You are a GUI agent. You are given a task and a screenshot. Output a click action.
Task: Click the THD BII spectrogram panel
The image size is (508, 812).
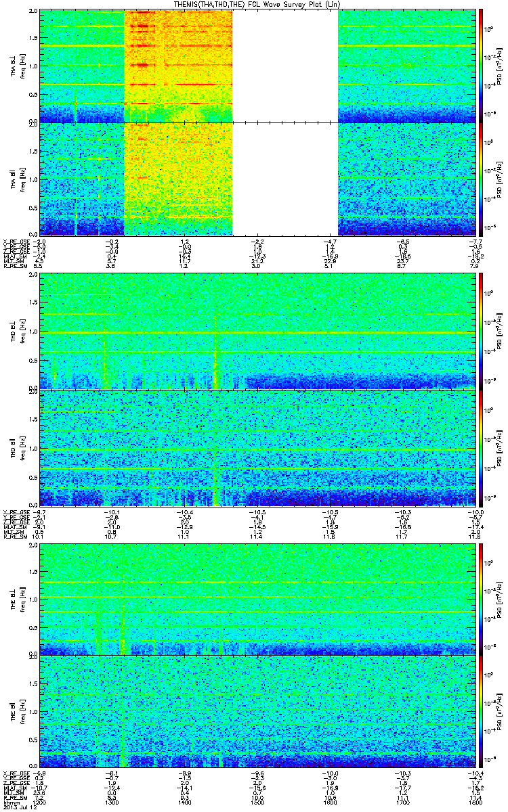pos(257,447)
